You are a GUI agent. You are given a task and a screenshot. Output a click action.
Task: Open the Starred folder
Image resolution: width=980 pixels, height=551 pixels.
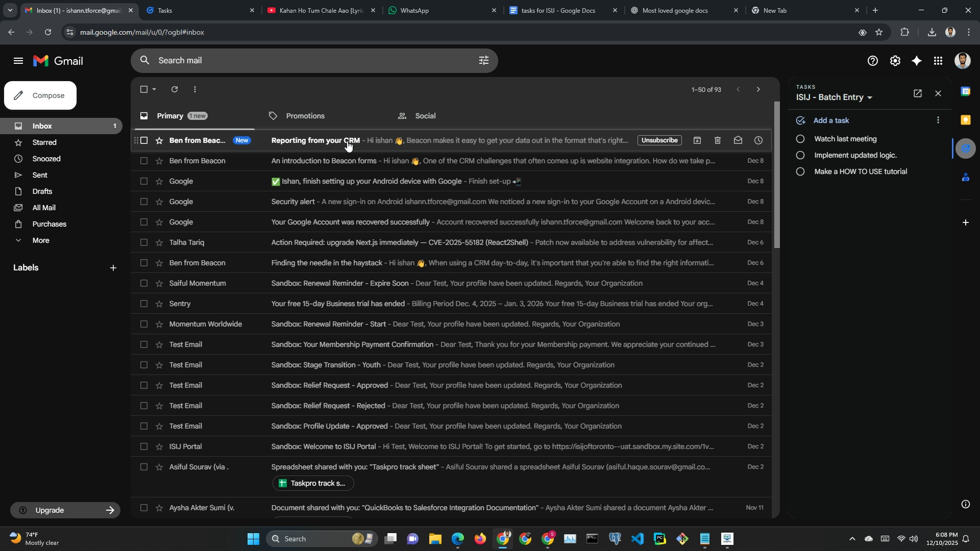click(x=44, y=142)
